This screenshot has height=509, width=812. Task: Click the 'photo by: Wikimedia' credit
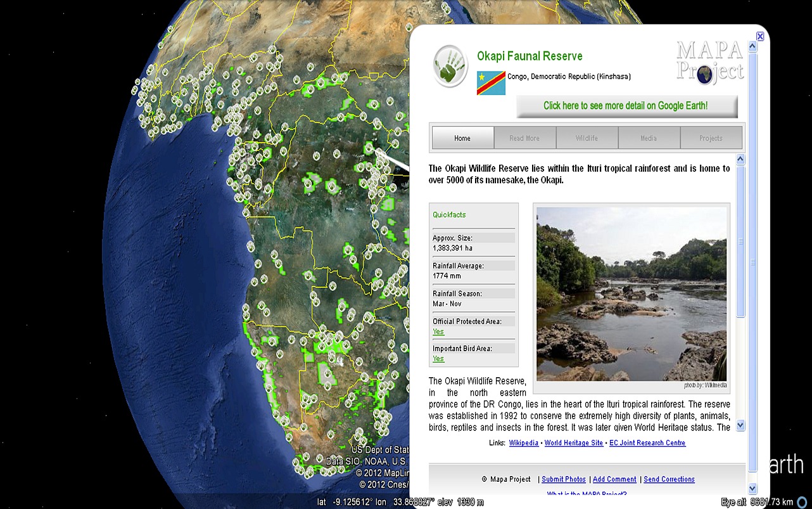706,385
